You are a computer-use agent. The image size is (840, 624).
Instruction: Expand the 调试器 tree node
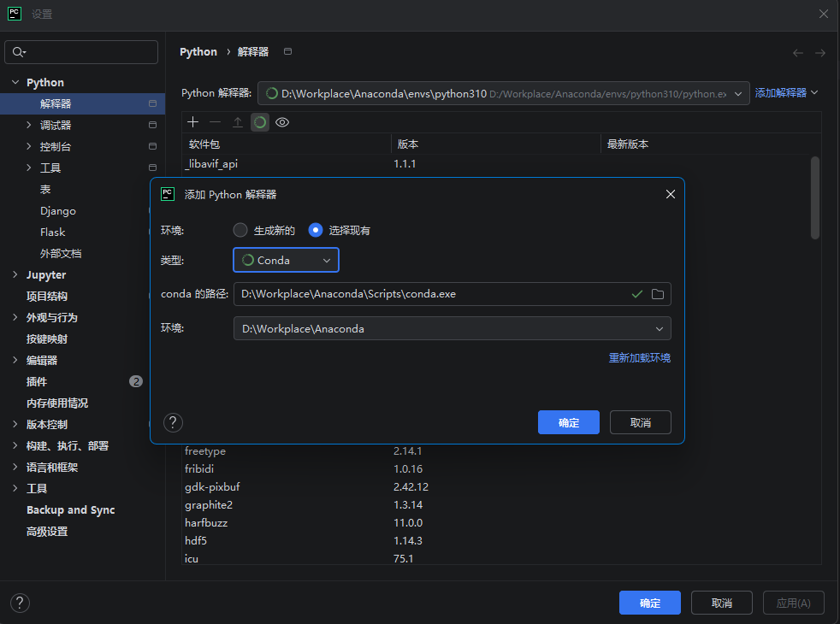[29, 125]
